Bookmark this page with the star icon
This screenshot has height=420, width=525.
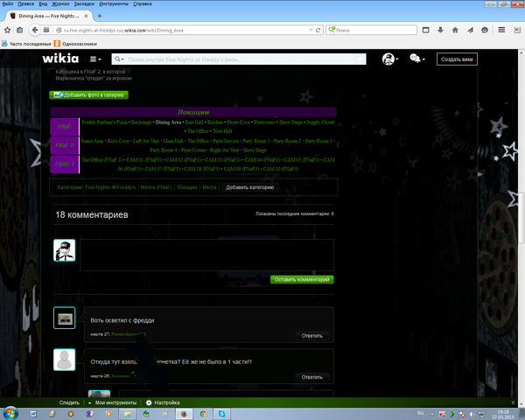7,30
